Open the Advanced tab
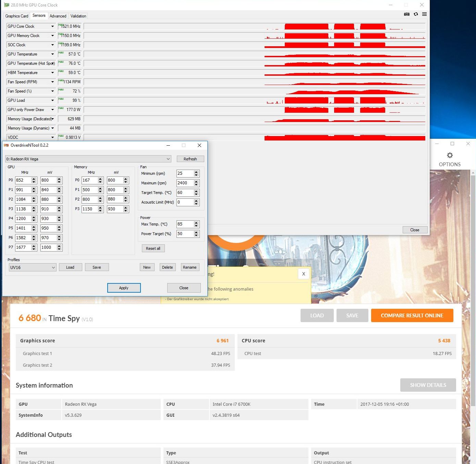476x464 pixels. [58, 16]
